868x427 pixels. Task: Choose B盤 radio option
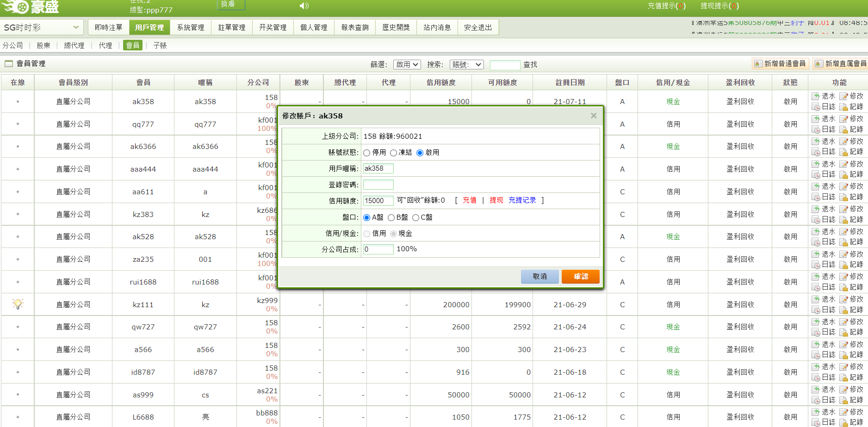pyautogui.click(x=391, y=217)
